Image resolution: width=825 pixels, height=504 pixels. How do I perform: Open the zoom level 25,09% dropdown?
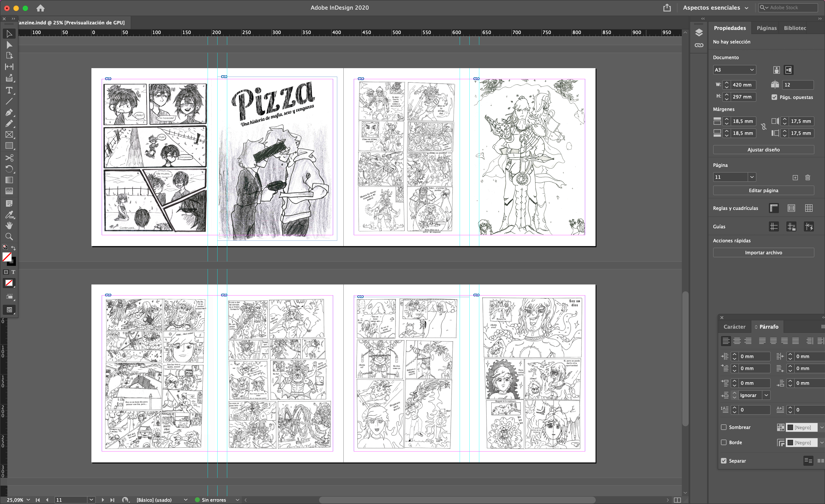28,500
